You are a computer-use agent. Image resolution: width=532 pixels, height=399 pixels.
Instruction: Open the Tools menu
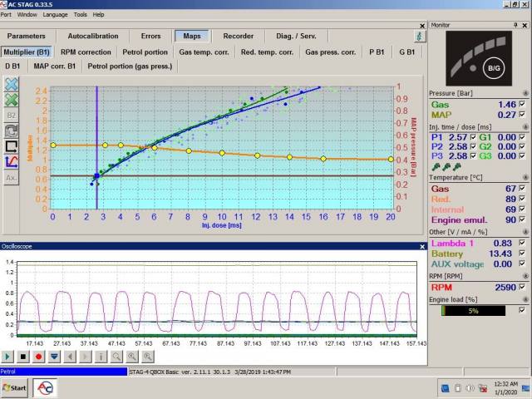[x=80, y=14]
